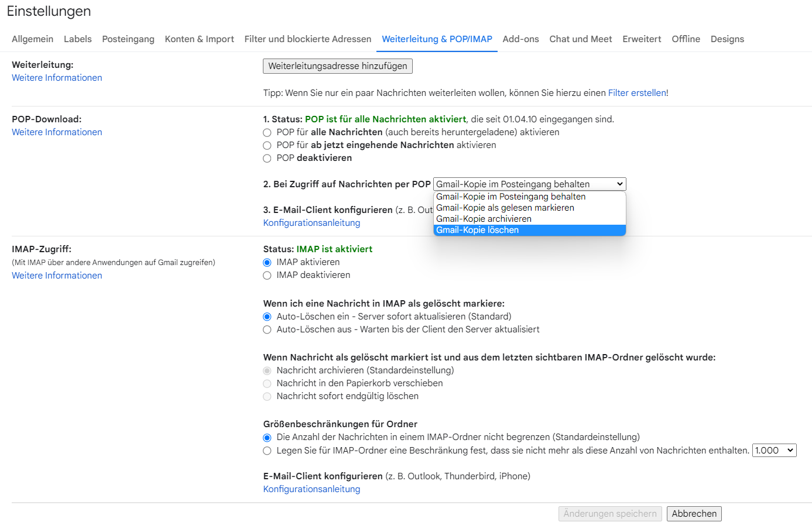The width and height of the screenshot is (812, 529).
Task: Open Weitere Informationen under POP-Download
Action: [x=57, y=132]
